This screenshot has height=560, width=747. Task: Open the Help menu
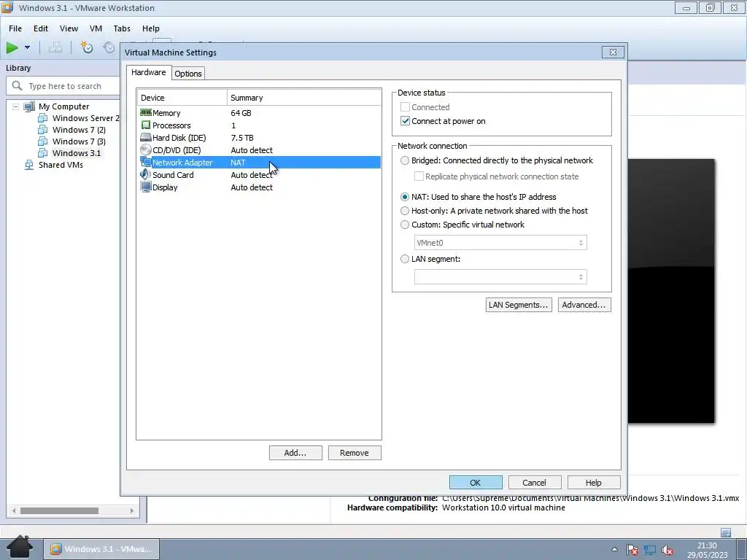point(150,28)
